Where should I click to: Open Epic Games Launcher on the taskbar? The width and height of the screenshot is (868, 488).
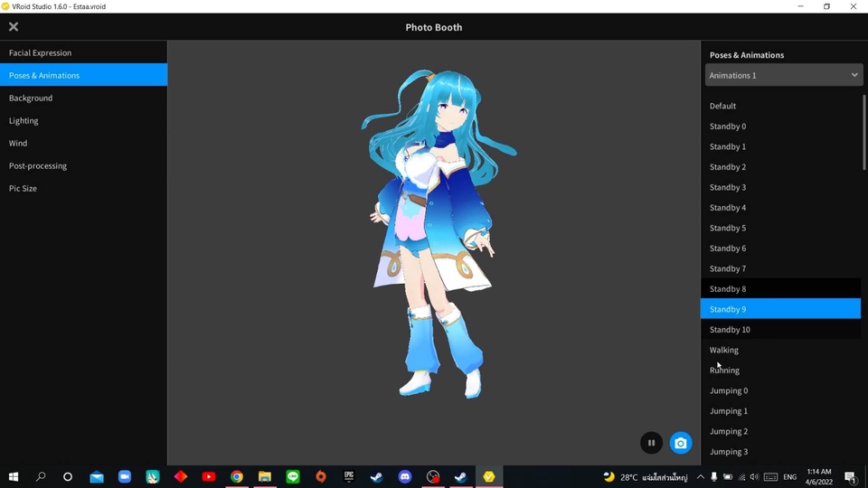[x=349, y=476]
